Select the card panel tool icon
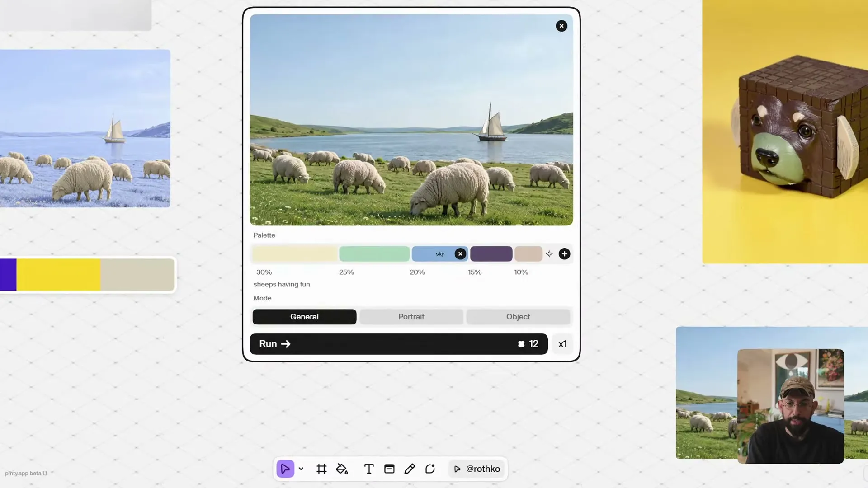 coord(389,469)
